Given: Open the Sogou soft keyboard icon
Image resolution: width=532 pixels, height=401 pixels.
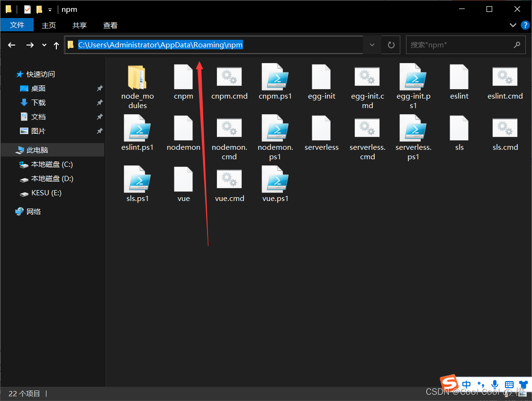Looking at the screenshot, I should [509, 384].
